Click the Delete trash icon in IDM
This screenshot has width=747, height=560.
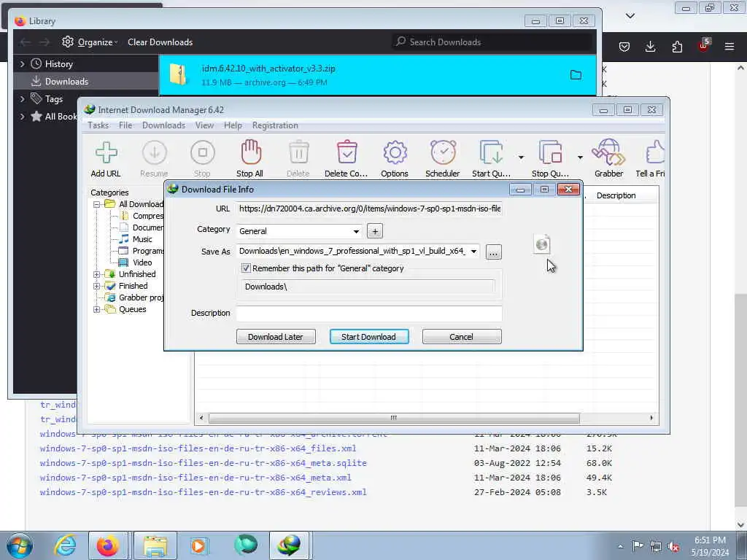tap(298, 153)
